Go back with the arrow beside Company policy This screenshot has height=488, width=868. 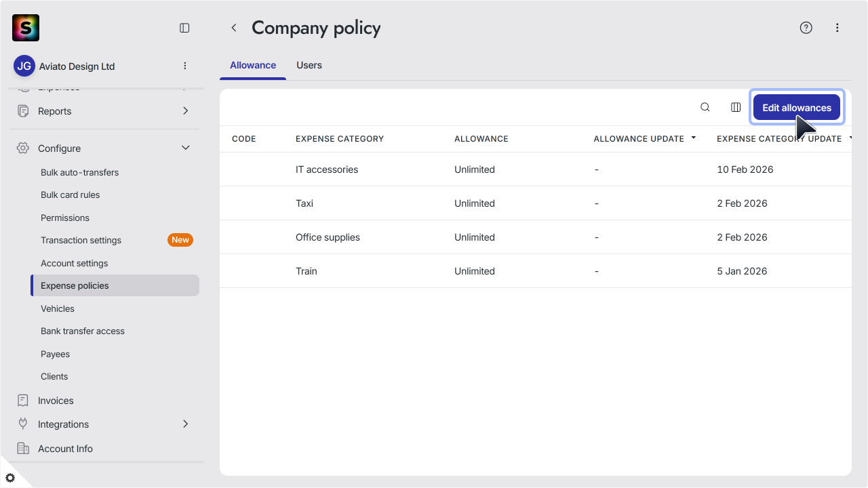[234, 28]
